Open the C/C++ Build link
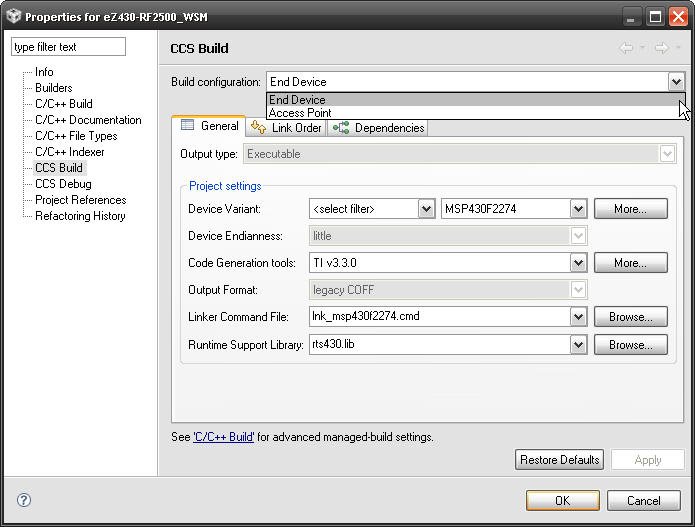 tap(223, 437)
